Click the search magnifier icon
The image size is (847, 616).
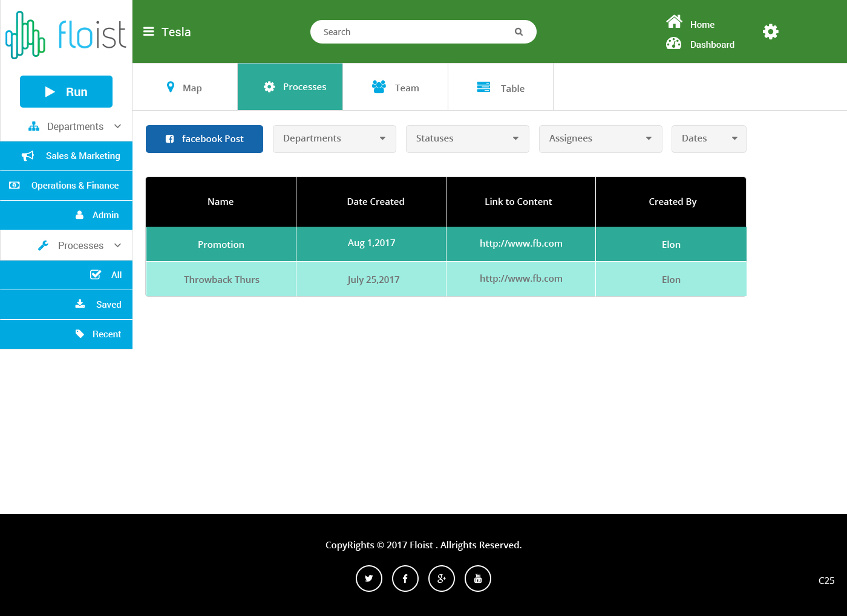(518, 32)
